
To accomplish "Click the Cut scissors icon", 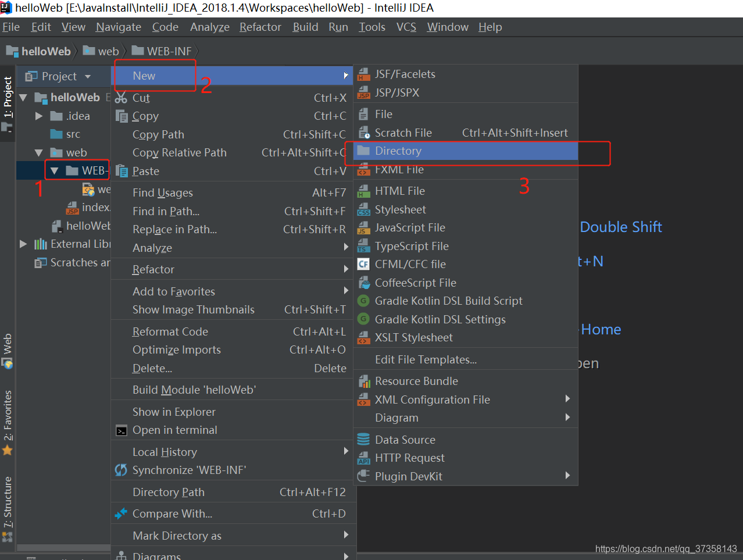I will click(x=121, y=98).
